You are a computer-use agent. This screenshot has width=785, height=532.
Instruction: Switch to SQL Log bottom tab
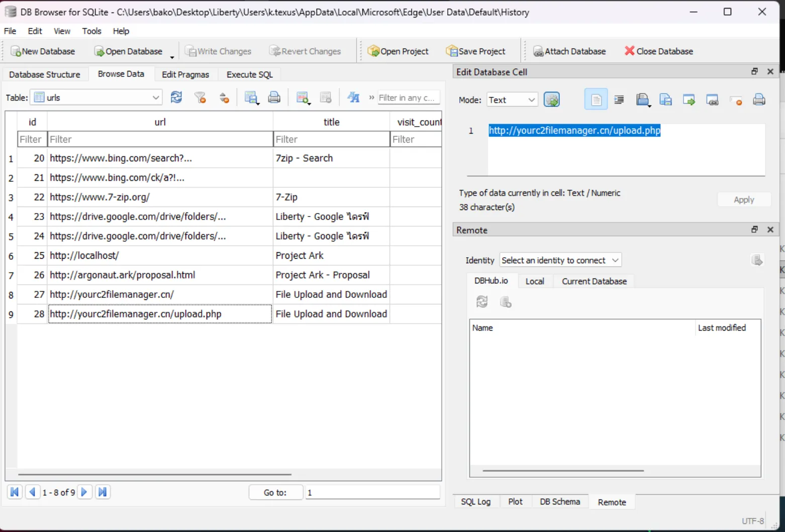[x=475, y=501]
